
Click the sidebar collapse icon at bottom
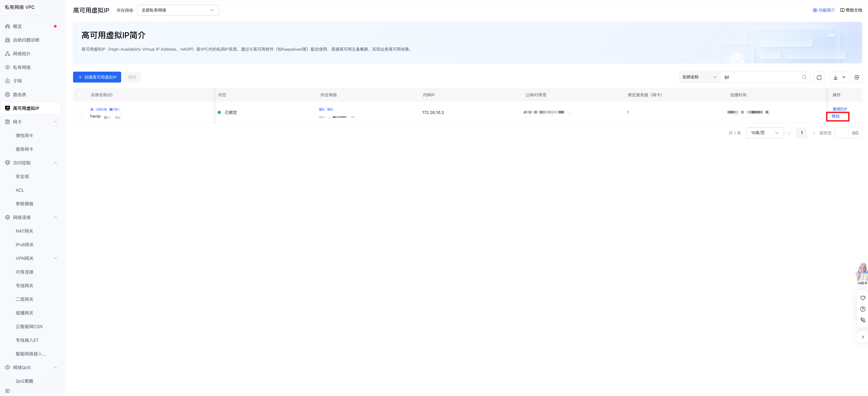coord(7,391)
